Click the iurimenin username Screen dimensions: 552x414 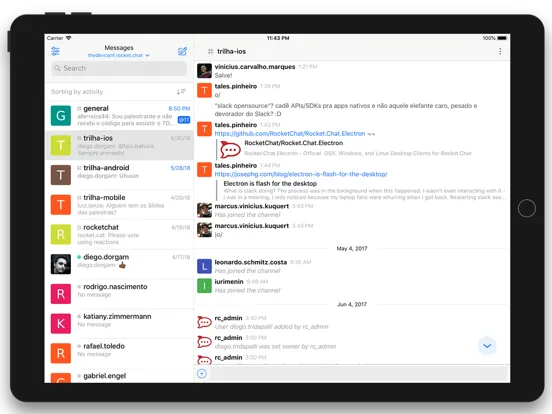tap(229, 282)
